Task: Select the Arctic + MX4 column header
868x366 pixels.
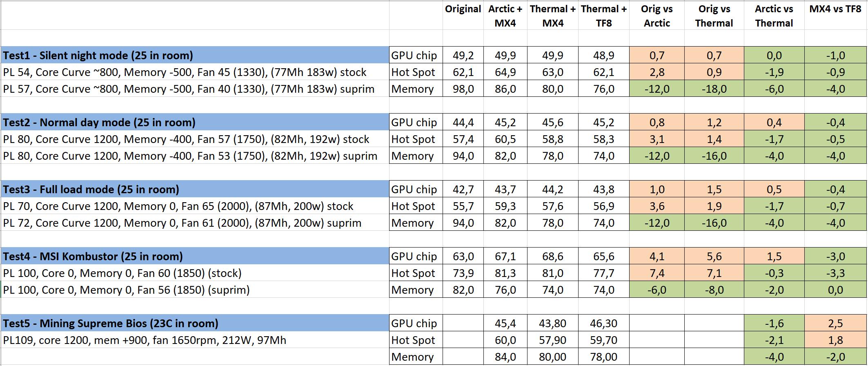Action: coord(505,16)
